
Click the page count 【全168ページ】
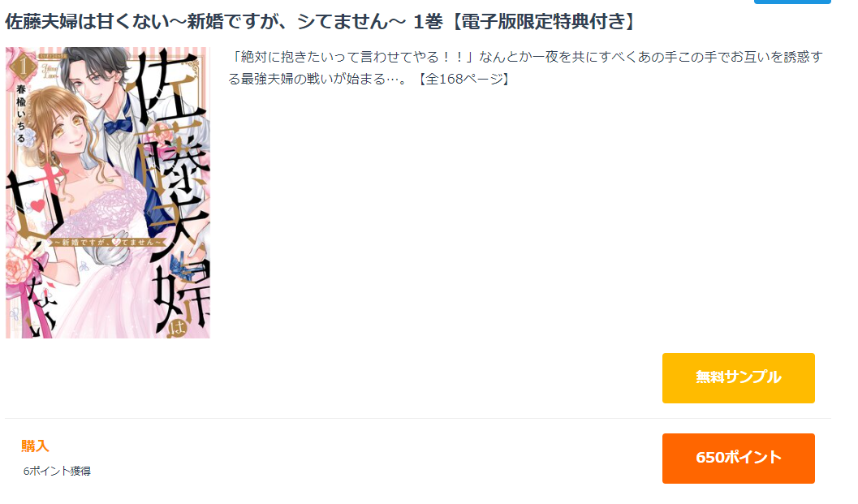coord(463,79)
